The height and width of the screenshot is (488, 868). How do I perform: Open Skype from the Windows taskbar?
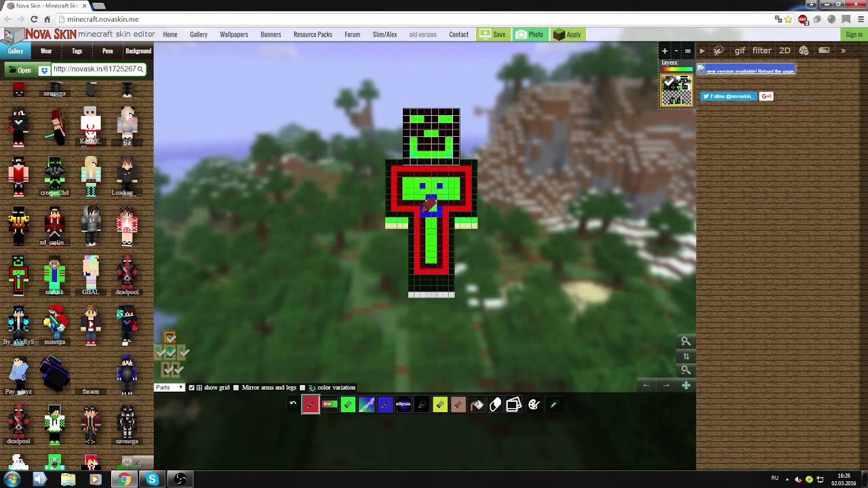click(152, 480)
